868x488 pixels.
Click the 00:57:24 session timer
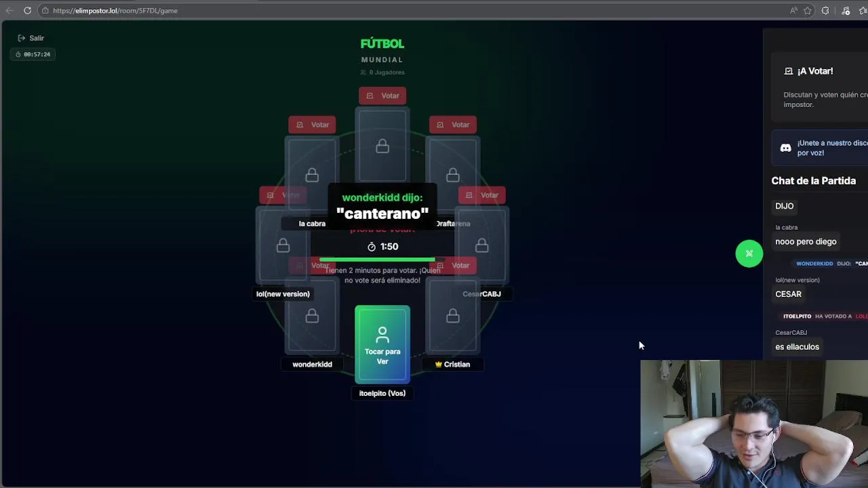click(x=33, y=54)
